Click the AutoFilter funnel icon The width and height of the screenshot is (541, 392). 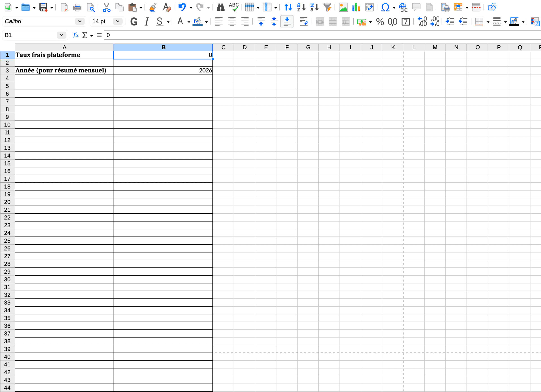click(327, 7)
